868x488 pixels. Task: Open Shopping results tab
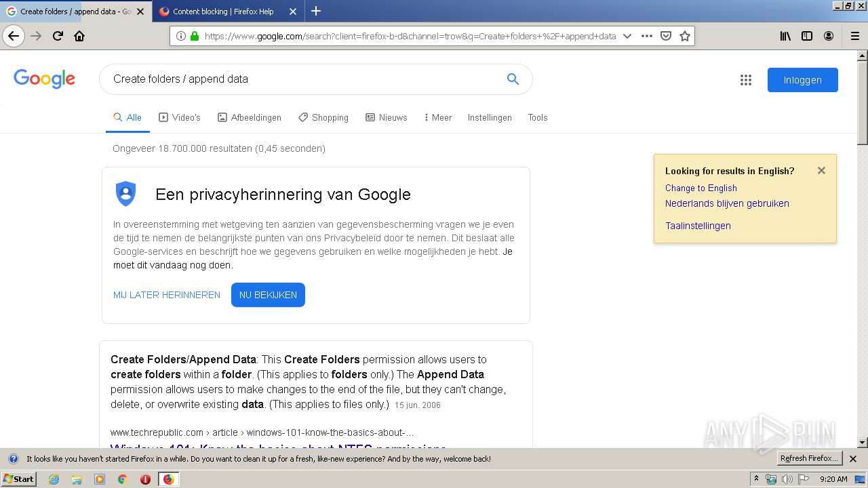pyautogui.click(x=323, y=117)
